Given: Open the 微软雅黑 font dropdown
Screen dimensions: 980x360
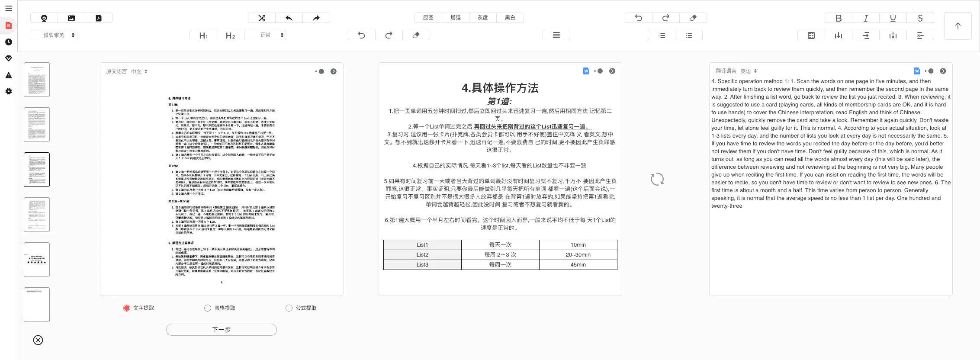Looking at the screenshot, I should tap(54, 35).
